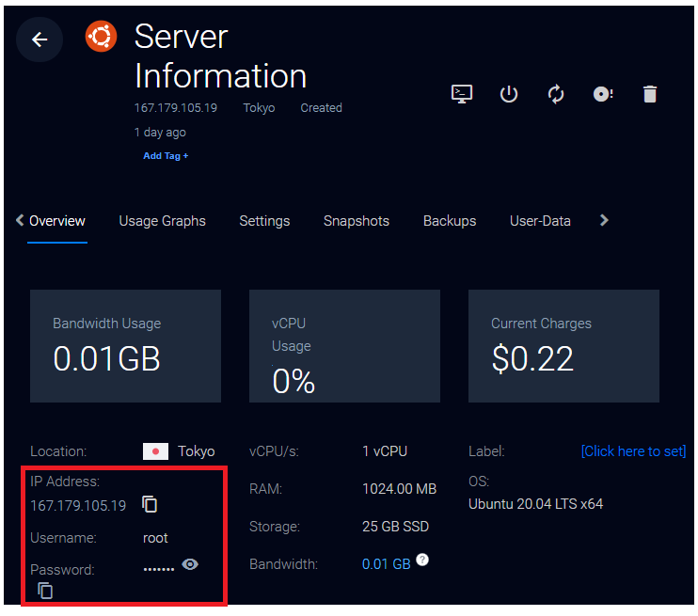Viewport: 698px width, 616px height.
Task: Click the Current Charges card
Action: (563, 346)
